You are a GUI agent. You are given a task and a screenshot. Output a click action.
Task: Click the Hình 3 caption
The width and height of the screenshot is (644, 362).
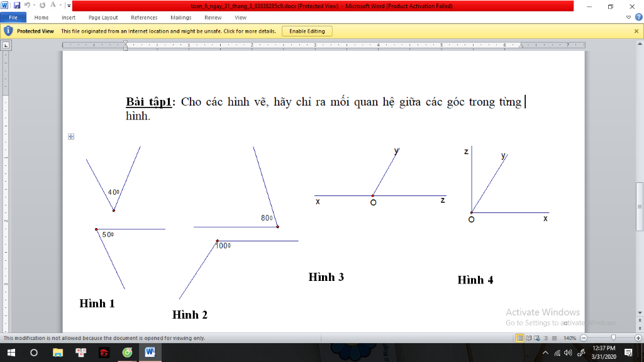[326, 277]
